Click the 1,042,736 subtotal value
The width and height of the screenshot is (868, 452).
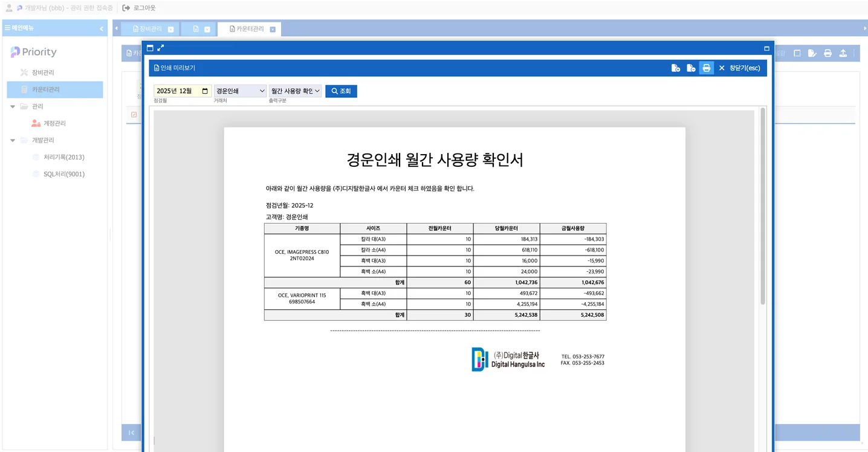(x=525, y=282)
